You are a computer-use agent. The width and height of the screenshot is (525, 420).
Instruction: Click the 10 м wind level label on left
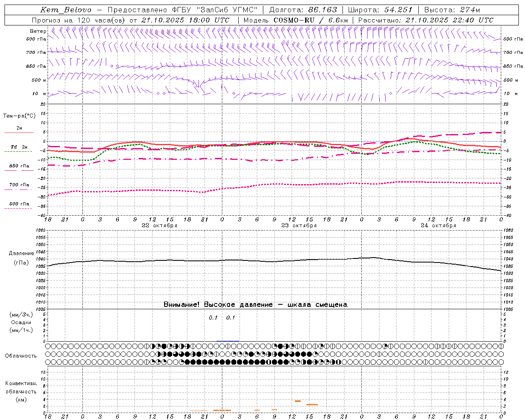[39, 94]
